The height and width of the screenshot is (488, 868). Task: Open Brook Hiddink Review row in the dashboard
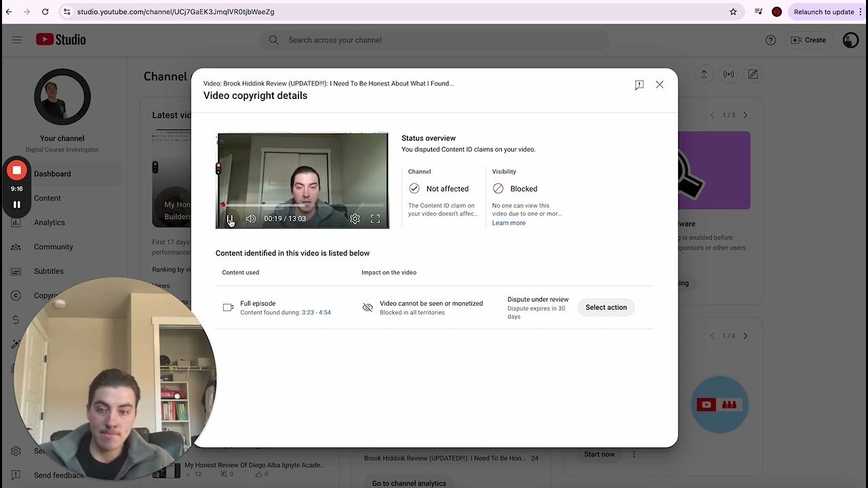coord(451,458)
